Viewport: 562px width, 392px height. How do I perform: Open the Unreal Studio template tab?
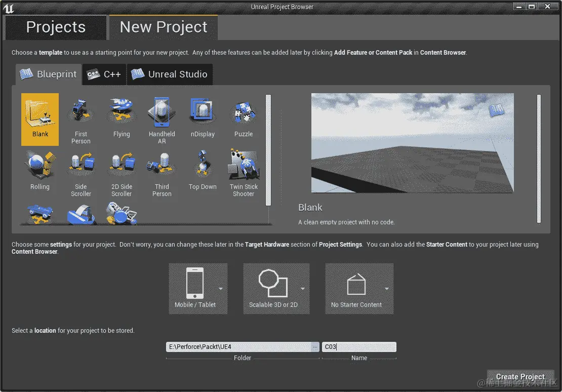point(170,74)
